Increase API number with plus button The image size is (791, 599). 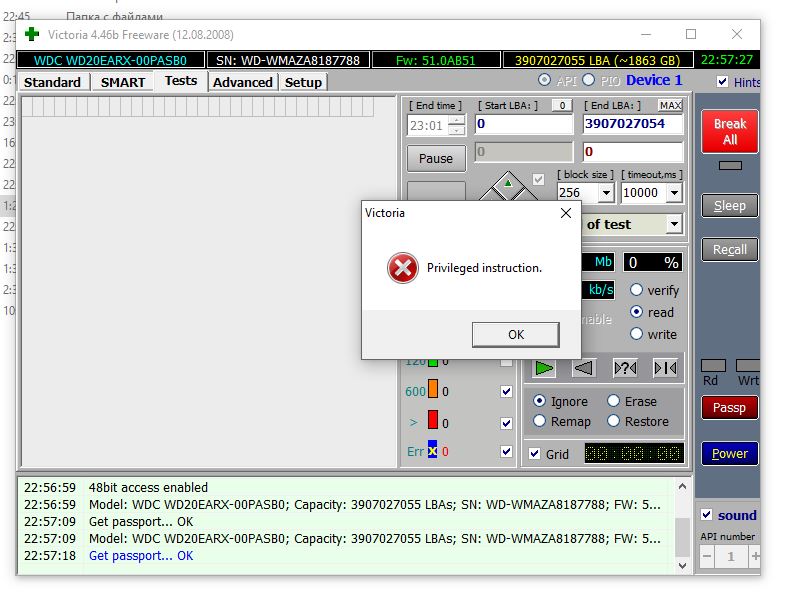point(755,557)
